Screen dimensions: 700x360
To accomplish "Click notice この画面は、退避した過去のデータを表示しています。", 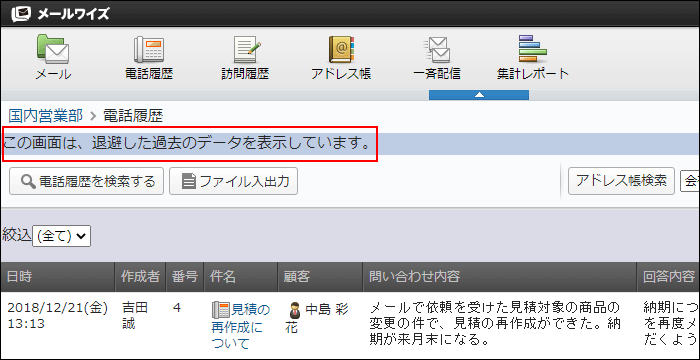I will coord(188,144).
